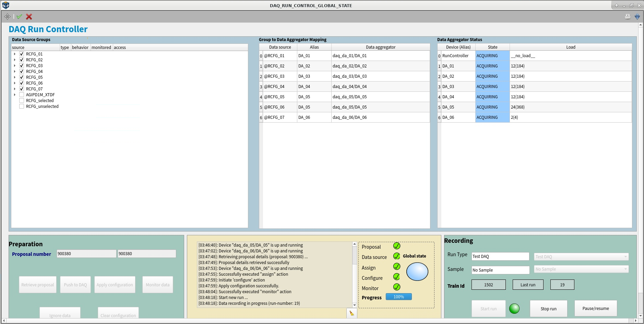
Task: Click the Karabo logo in the title bar
Action: pos(5,5)
